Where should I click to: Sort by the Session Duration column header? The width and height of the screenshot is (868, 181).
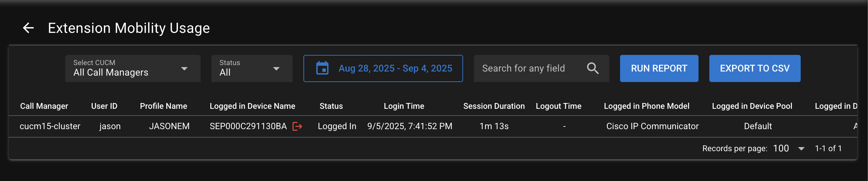coord(494,106)
